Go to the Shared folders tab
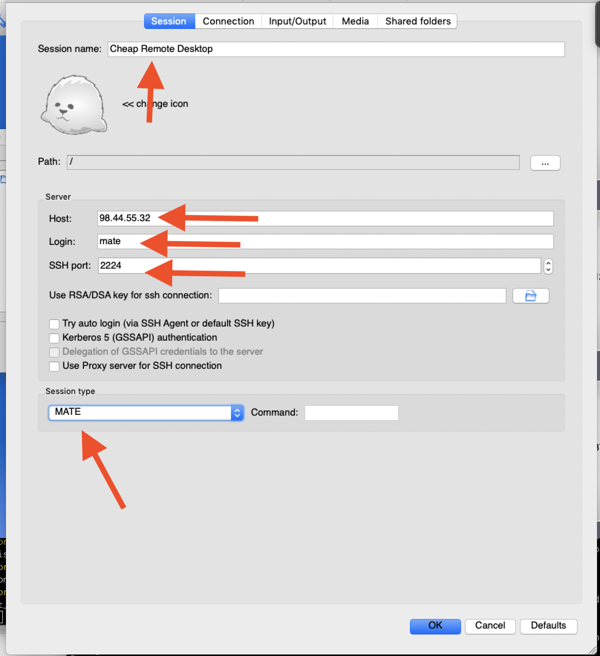The width and height of the screenshot is (600, 656). tap(418, 21)
